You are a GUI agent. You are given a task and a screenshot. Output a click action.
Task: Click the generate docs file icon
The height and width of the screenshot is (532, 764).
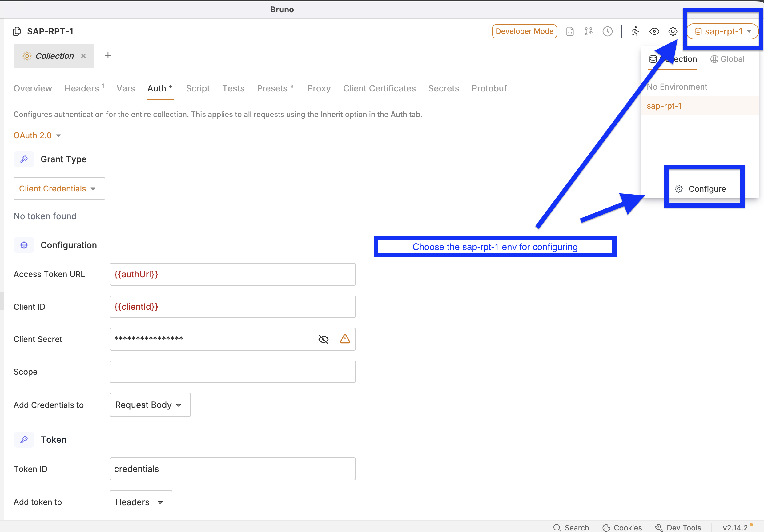coord(570,31)
